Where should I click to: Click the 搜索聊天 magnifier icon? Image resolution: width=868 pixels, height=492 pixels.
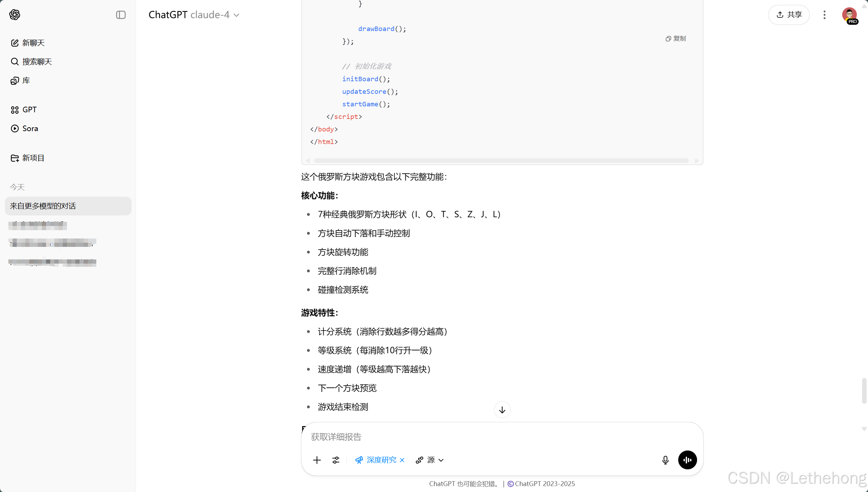point(15,62)
